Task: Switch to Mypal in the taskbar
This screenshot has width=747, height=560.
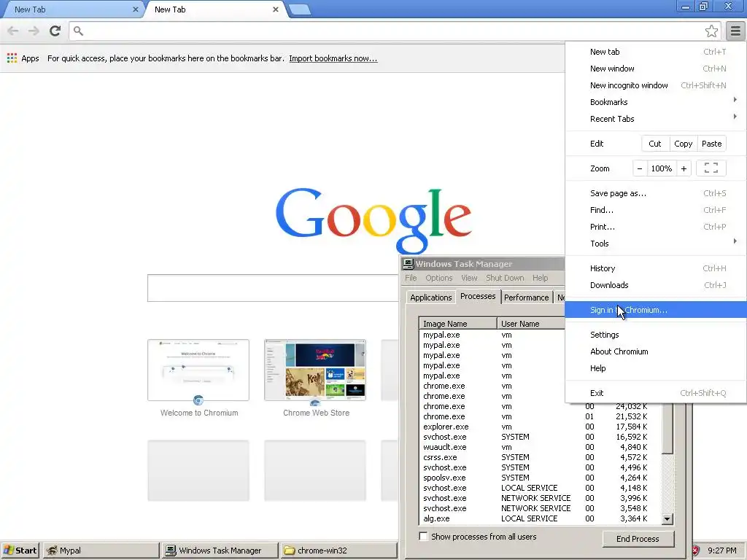Action: click(101, 551)
